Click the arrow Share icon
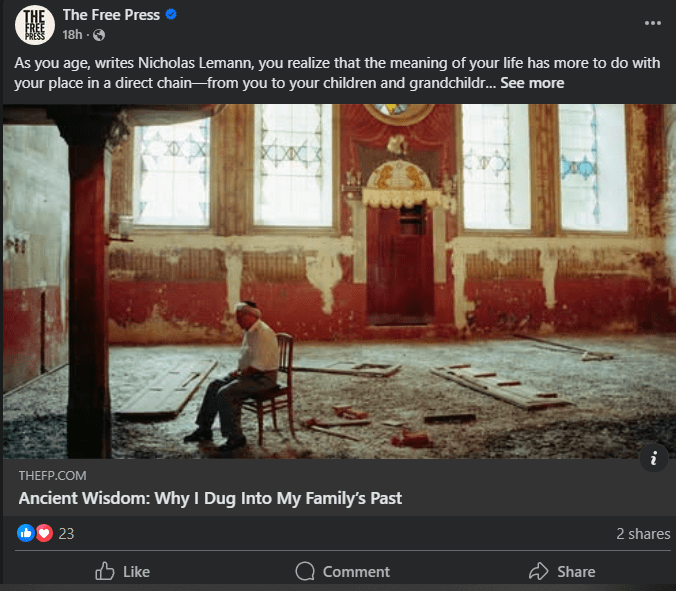676x591 pixels. (x=539, y=571)
